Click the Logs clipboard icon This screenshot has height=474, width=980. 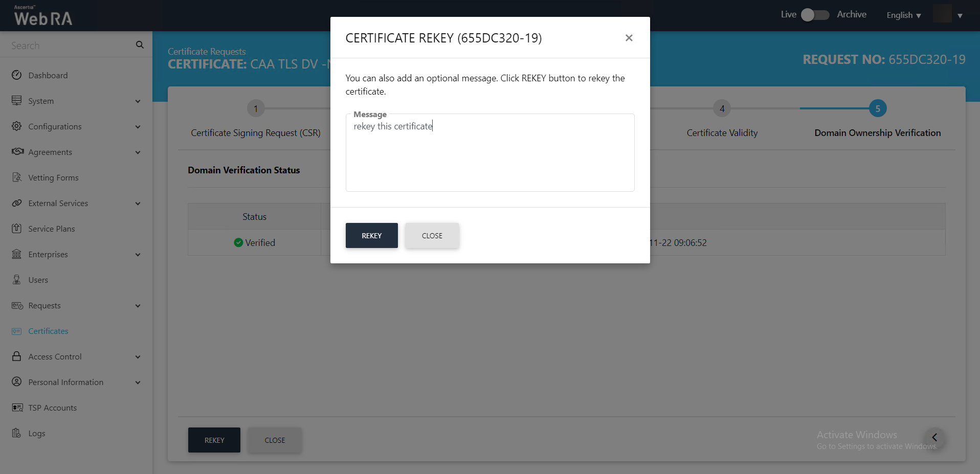coord(17,433)
